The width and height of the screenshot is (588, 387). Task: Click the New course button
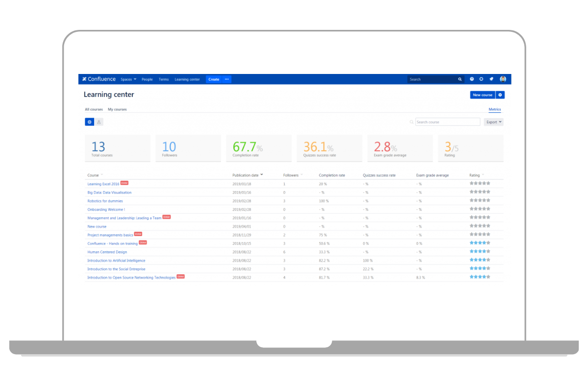click(x=482, y=95)
